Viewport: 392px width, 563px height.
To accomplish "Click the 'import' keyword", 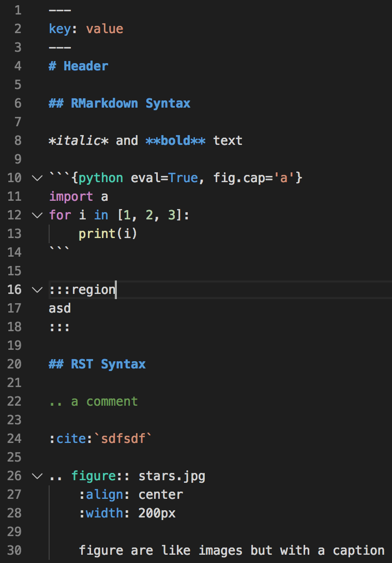I will coord(71,197).
